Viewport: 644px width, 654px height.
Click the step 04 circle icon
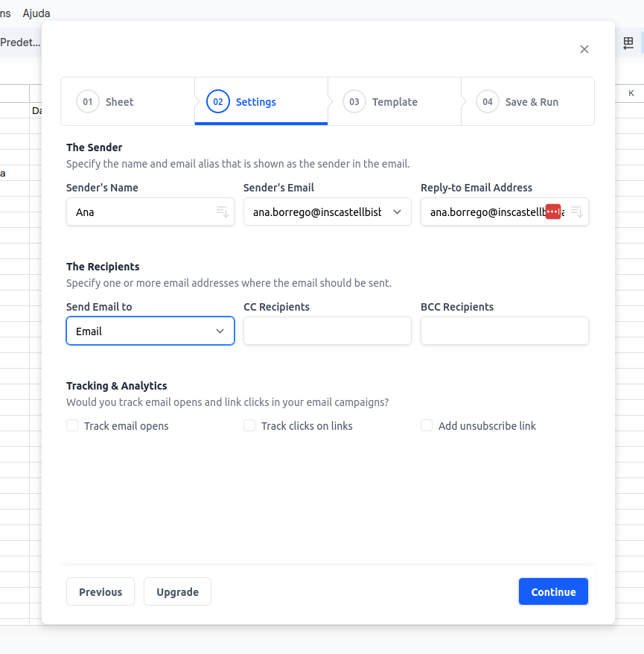click(x=488, y=102)
